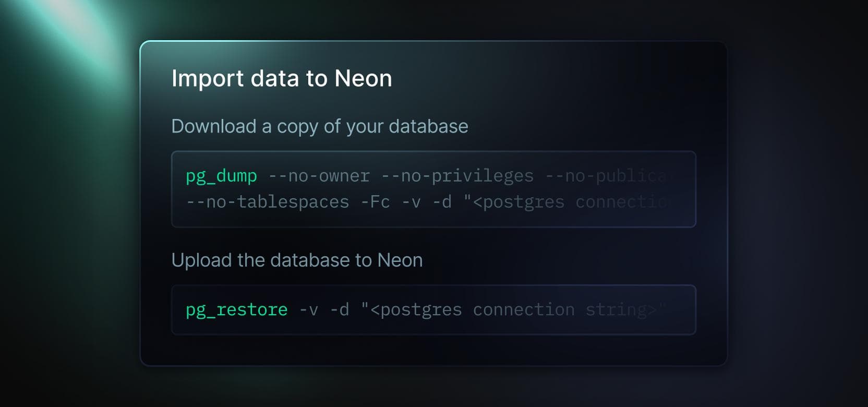The height and width of the screenshot is (407, 868).
Task: Click the -v flag after pg_restore
Action: pyautogui.click(x=308, y=310)
